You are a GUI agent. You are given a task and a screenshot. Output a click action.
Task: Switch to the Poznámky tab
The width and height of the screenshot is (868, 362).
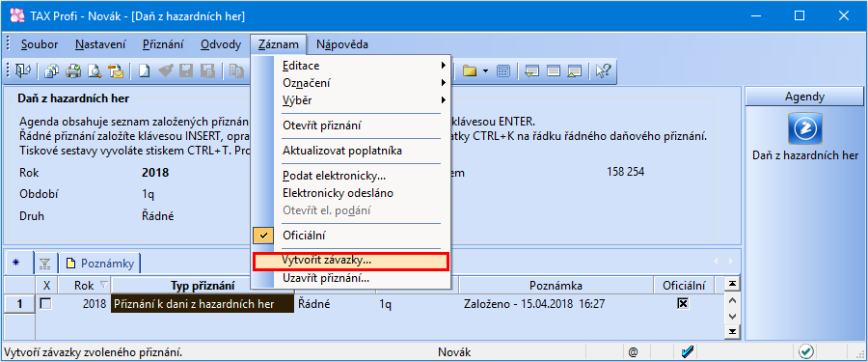point(99,264)
